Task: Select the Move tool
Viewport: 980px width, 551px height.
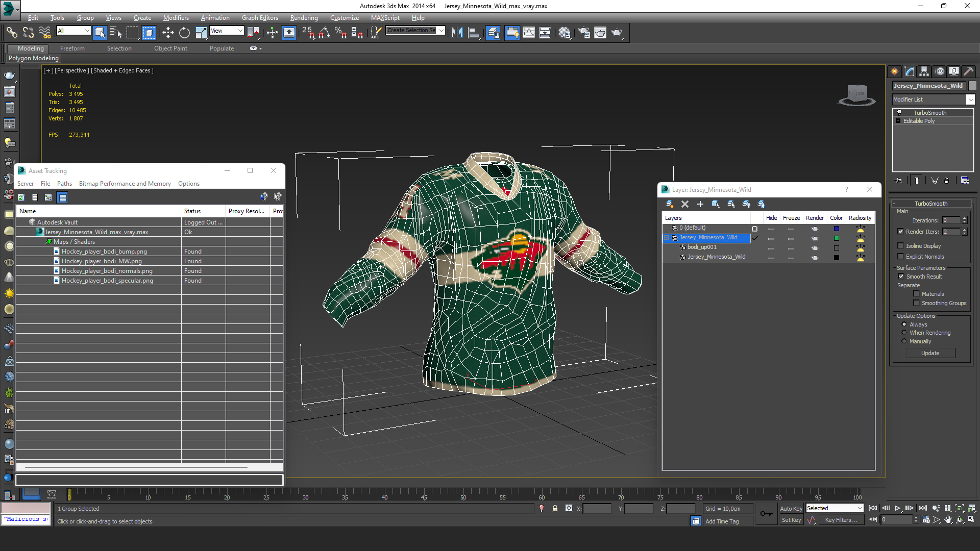Action: 168,33
